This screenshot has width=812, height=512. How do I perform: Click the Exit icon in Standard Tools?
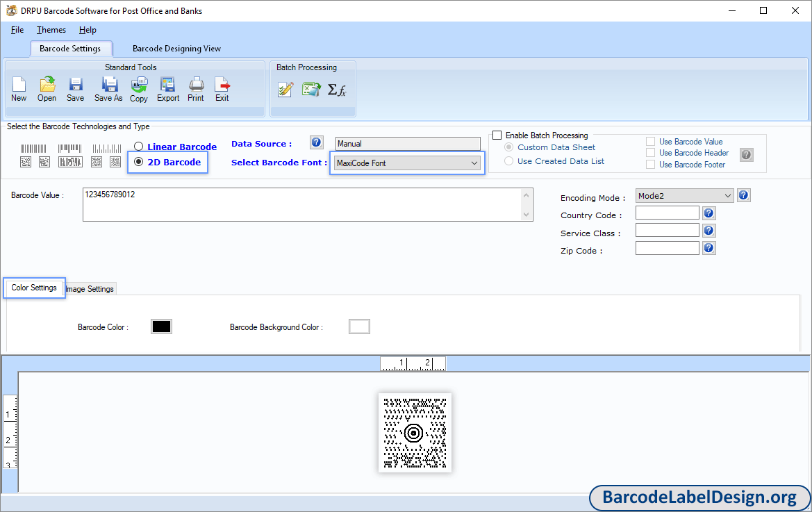pos(222,89)
